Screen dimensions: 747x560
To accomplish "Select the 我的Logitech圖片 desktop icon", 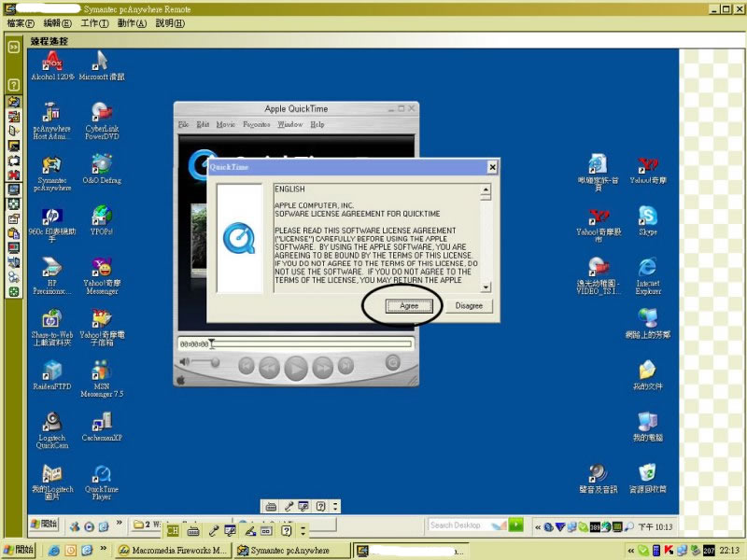I will pyautogui.click(x=52, y=482).
